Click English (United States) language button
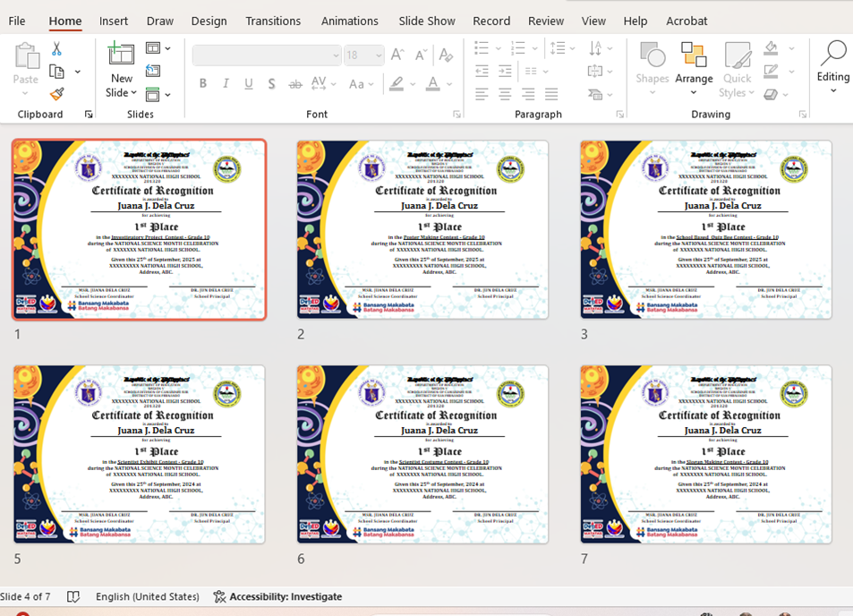 tap(148, 596)
